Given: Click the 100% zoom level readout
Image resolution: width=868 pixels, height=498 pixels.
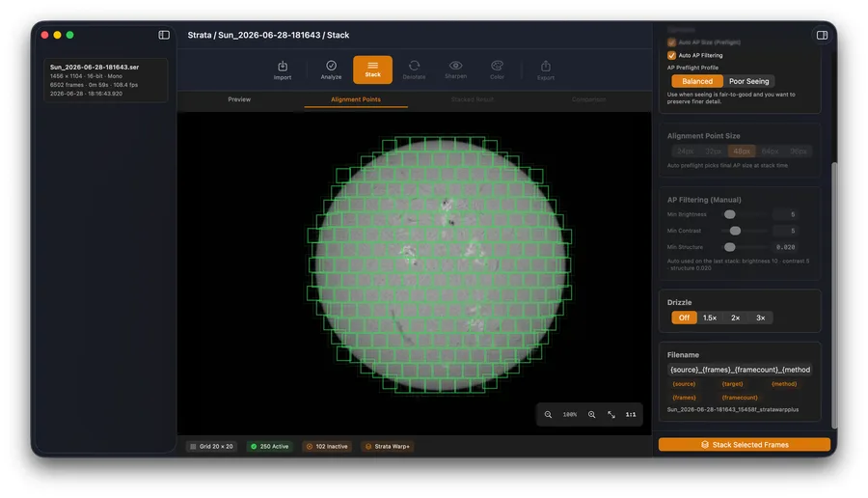Looking at the screenshot, I should click(x=570, y=414).
